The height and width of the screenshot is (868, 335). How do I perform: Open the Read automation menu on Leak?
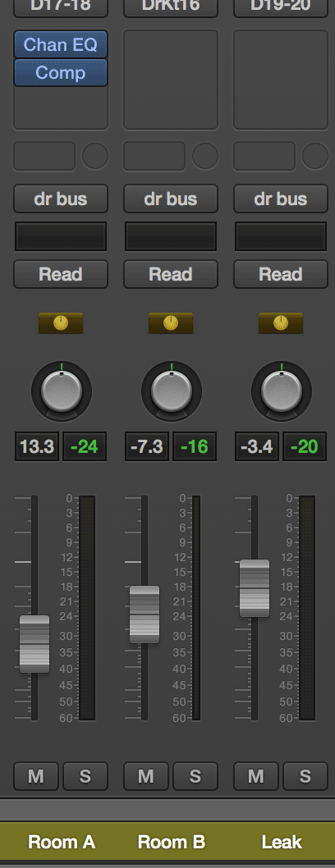point(281,274)
